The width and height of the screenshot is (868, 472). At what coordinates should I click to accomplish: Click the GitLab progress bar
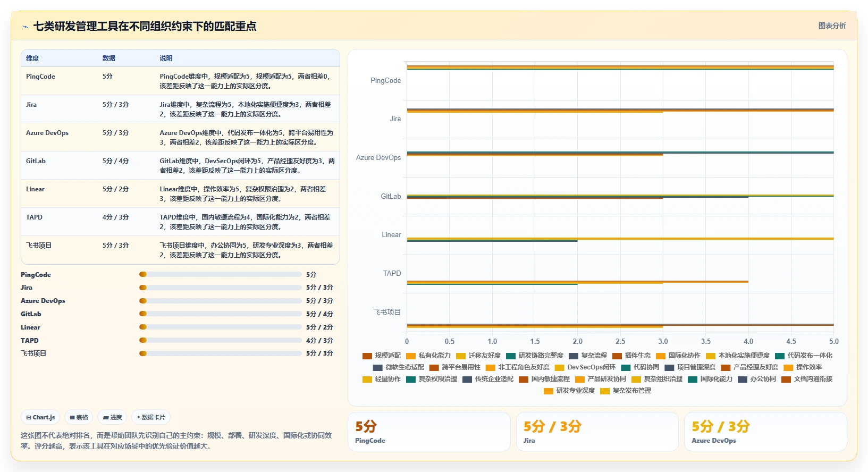[x=221, y=314]
